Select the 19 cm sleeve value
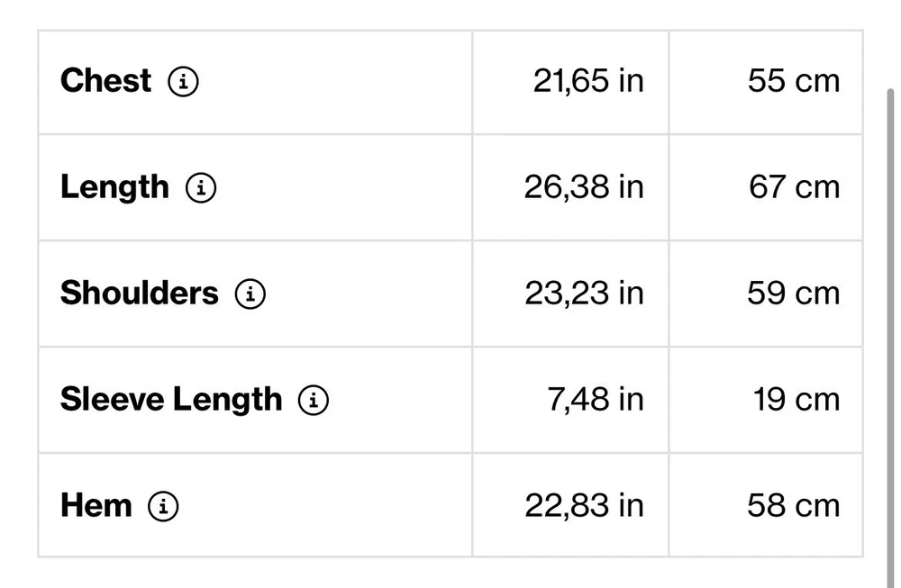The width and height of the screenshot is (901, 588). 796,400
